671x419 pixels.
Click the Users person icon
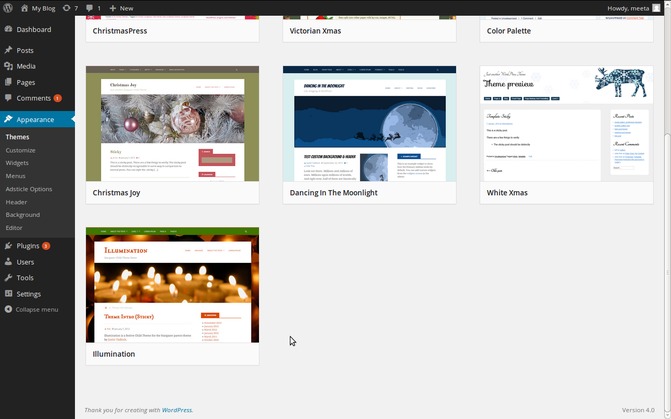tap(8, 262)
